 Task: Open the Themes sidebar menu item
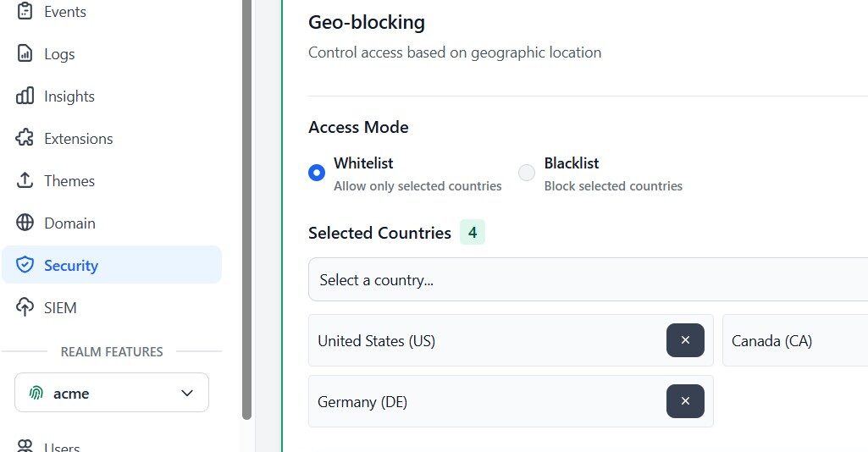click(69, 181)
